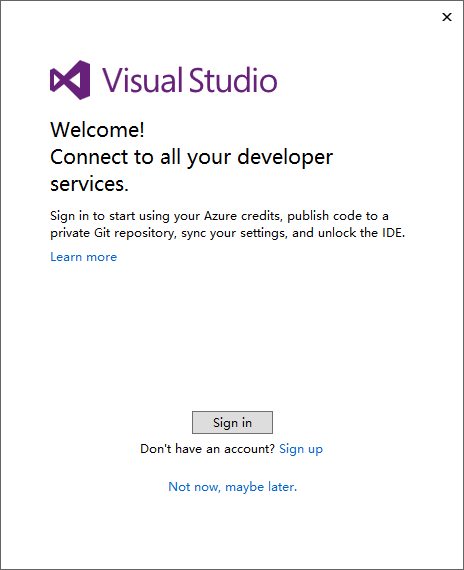Click the Welcome! heading
Screen dimensions: 464x570
pyautogui.click(x=97, y=129)
